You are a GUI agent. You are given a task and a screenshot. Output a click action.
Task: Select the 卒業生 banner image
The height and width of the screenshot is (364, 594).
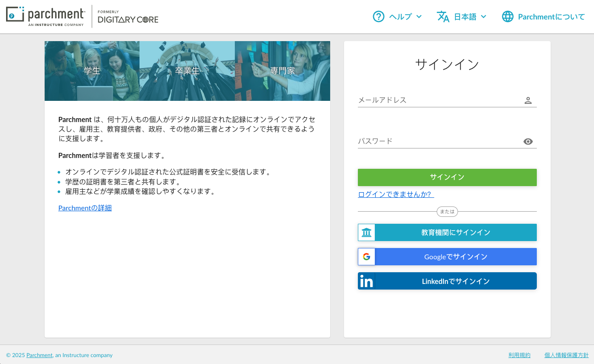187,71
